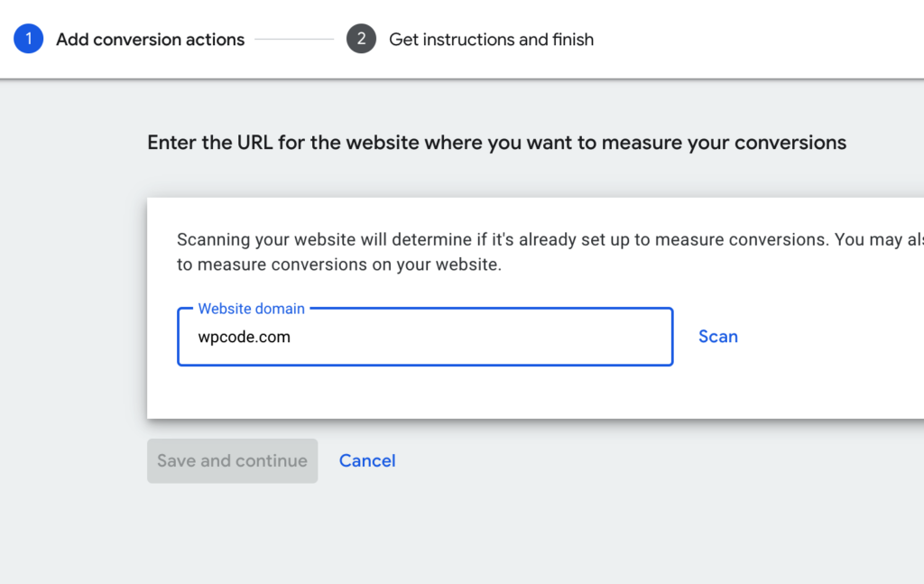Click Cancel to abandon conversion setup
The height and width of the screenshot is (584, 924).
coord(367,460)
